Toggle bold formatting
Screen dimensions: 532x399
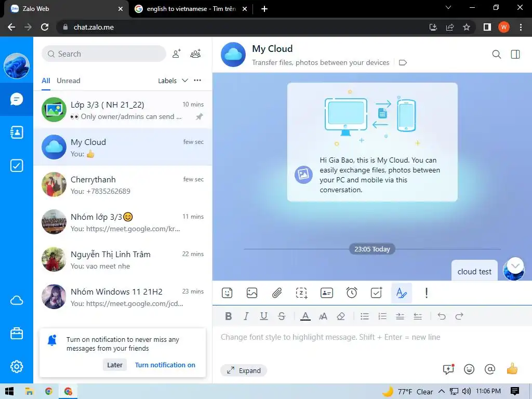[229, 316]
